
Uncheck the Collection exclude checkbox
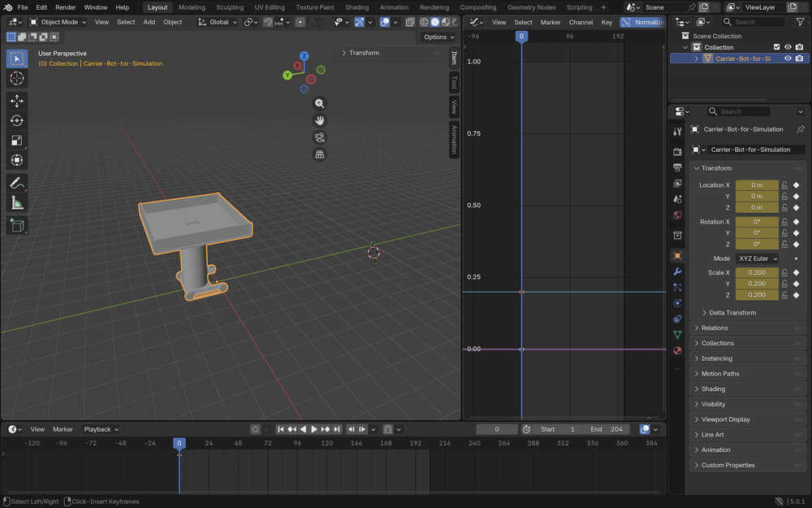click(x=776, y=47)
